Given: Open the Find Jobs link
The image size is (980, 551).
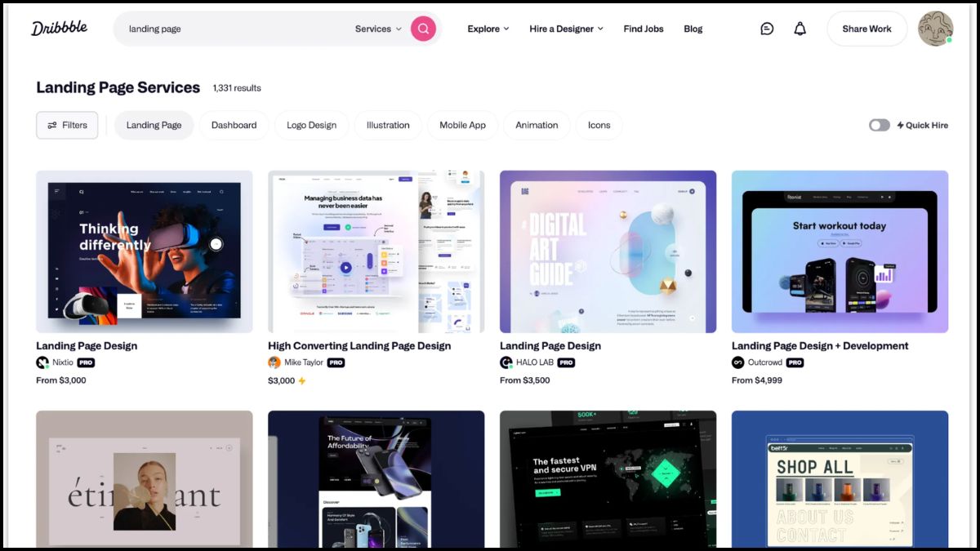Looking at the screenshot, I should pos(644,29).
